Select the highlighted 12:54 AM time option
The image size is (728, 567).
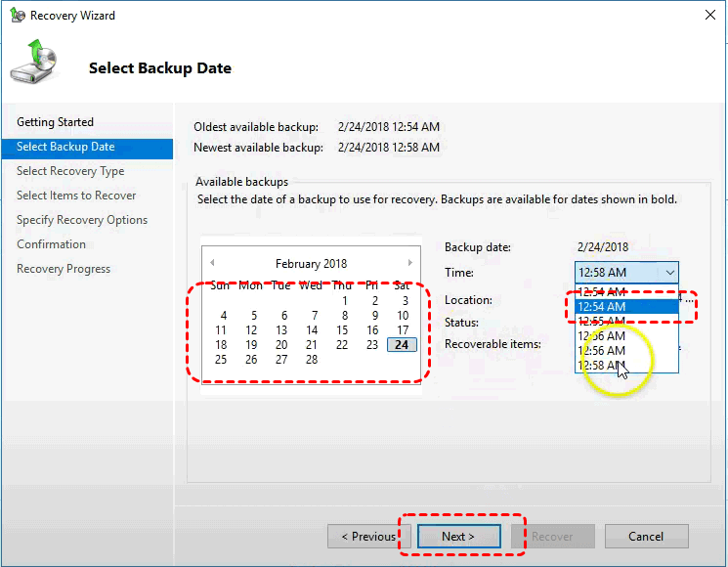tap(625, 307)
